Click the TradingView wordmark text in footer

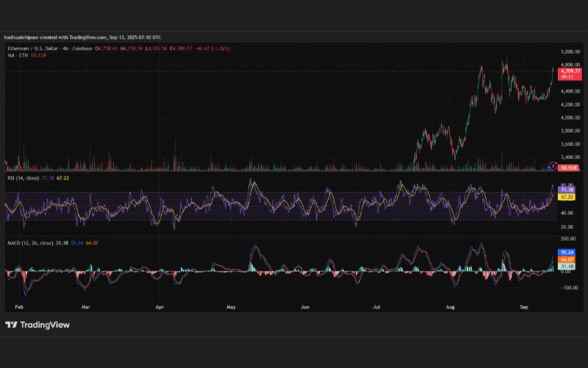[x=45, y=325]
